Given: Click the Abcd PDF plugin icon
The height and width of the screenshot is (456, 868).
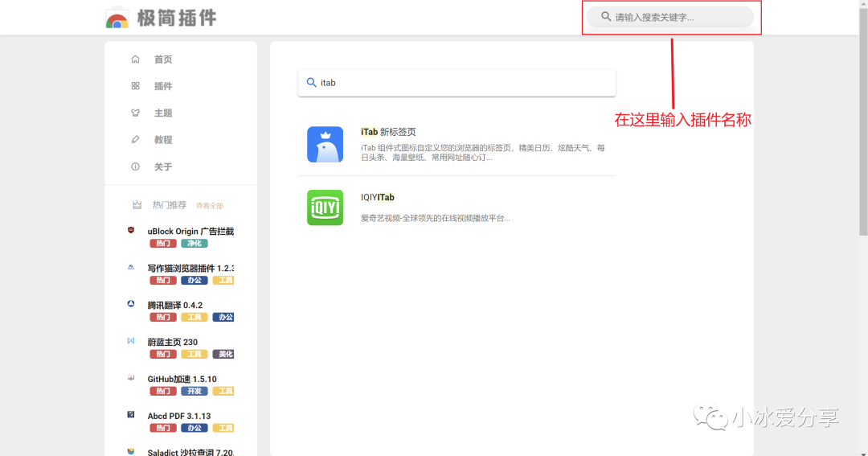Looking at the screenshot, I should (x=131, y=414).
